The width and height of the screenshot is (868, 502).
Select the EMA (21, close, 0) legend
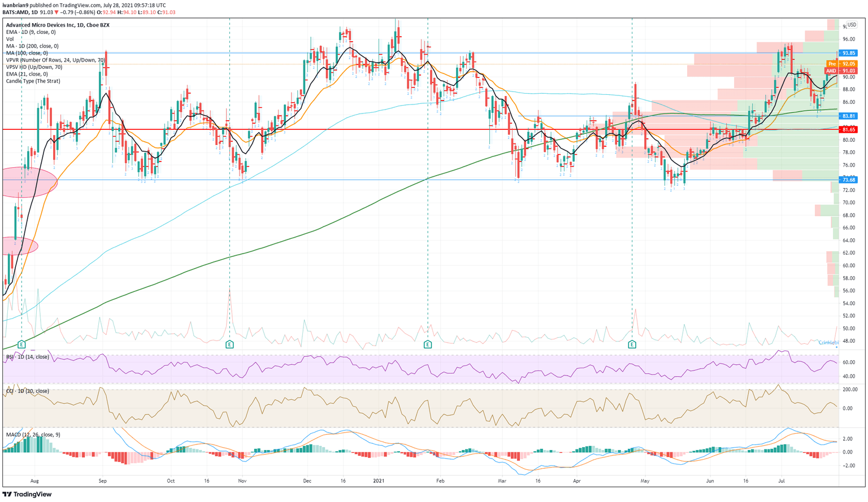point(27,74)
